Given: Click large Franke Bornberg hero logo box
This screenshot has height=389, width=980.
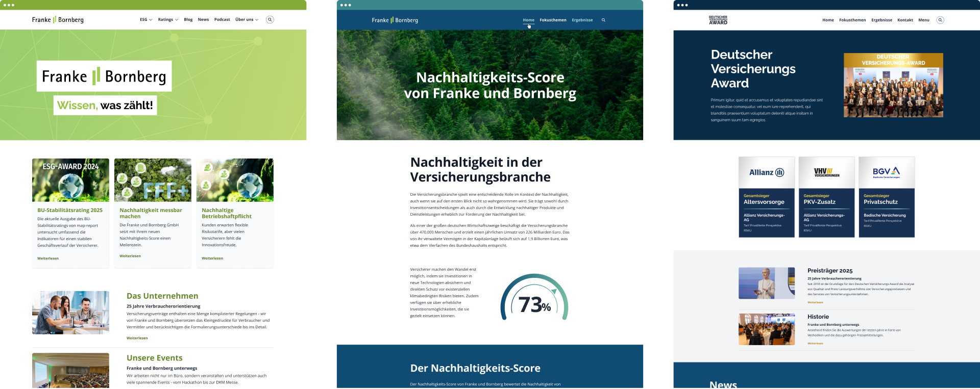Looking at the screenshot, I should 104,76.
